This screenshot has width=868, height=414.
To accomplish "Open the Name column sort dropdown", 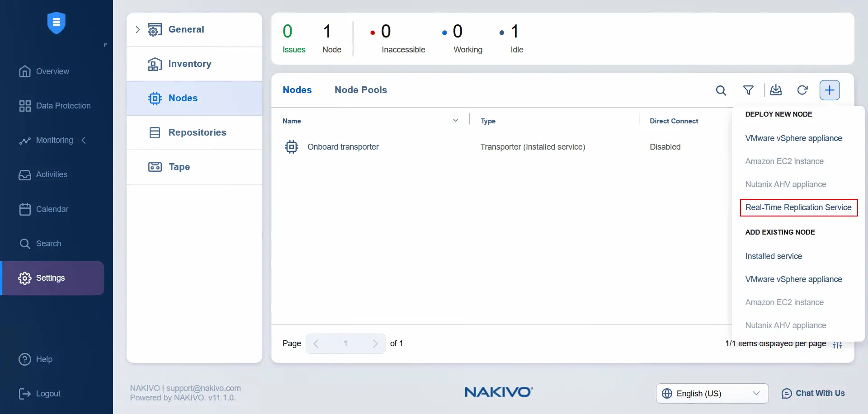I will (456, 120).
